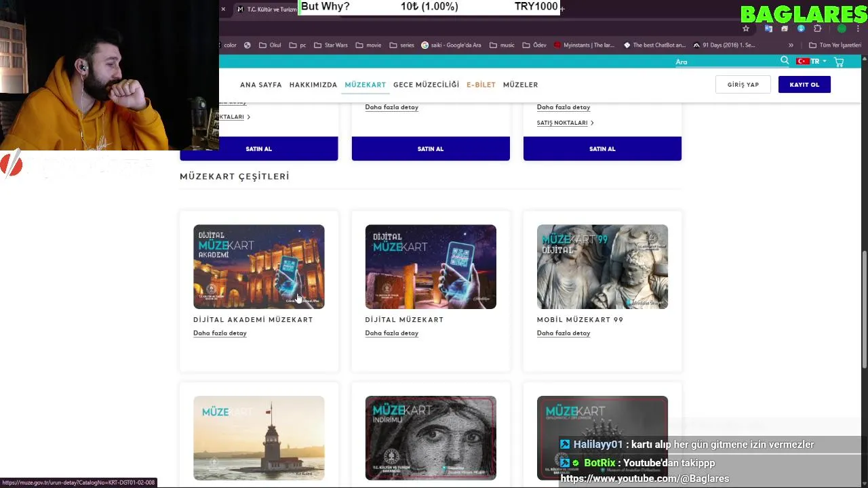Click the GİRİŞ YAP button
Viewport: 868px width, 488px height.
pyautogui.click(x=743, y=85)
